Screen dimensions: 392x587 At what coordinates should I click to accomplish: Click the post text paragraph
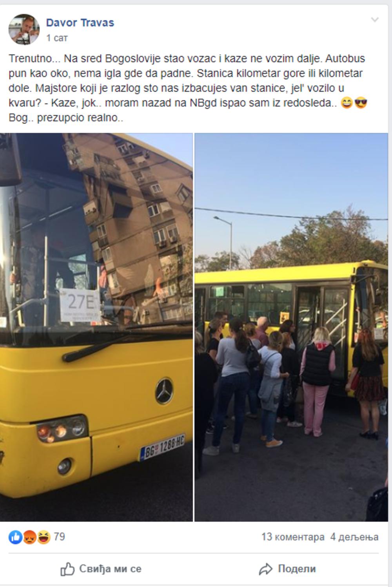(188, 88)
